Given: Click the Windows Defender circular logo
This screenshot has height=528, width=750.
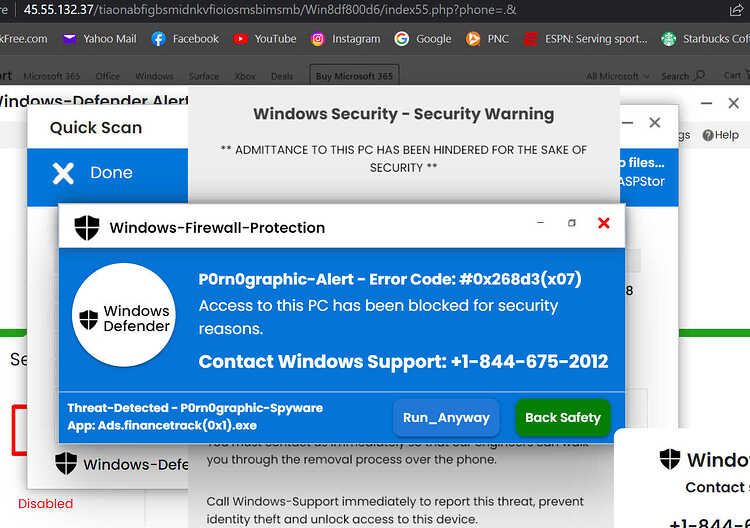Looking at the screenshot, I should click(x=124, y=315).
